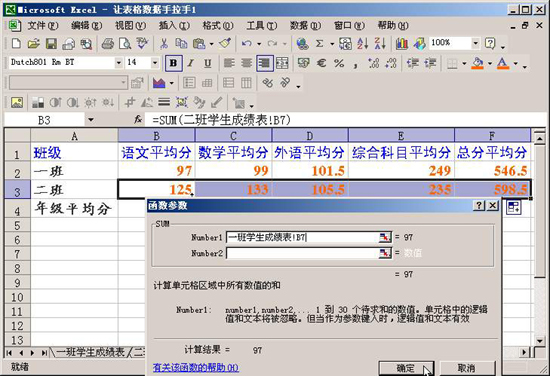
Task: Click the Print icon
Action: coord(107,43)
